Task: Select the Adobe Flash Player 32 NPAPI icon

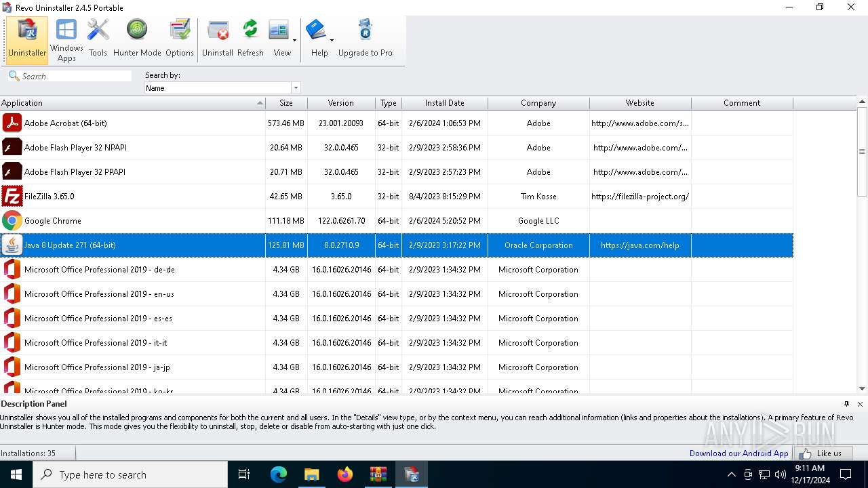Action: pyautogui.click(x=12, y=148)
